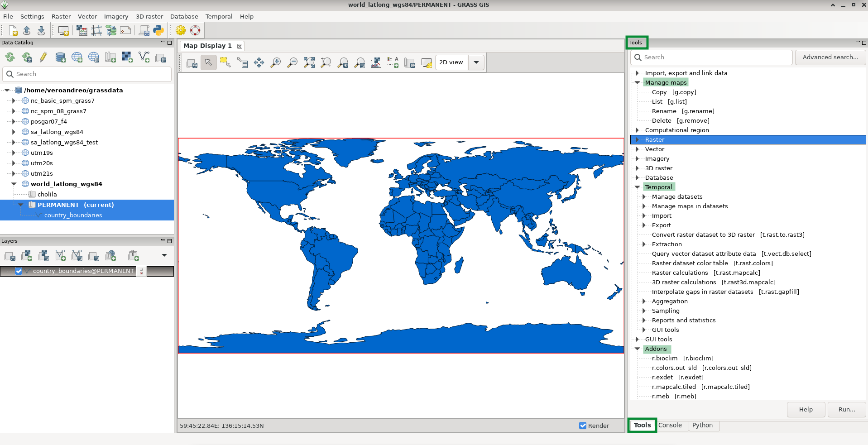Image resolution: width=868 pixels, height=445 pixels.
Task: Select the Pan tool in map toolbar
Action: click(x=259, y=62)
